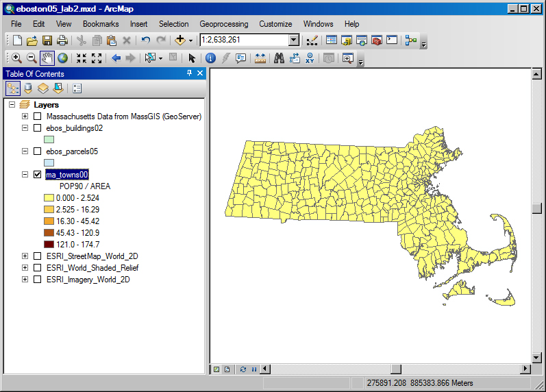Switch to List By Source view
The image size is (546, 392).
tap(28, 88)
